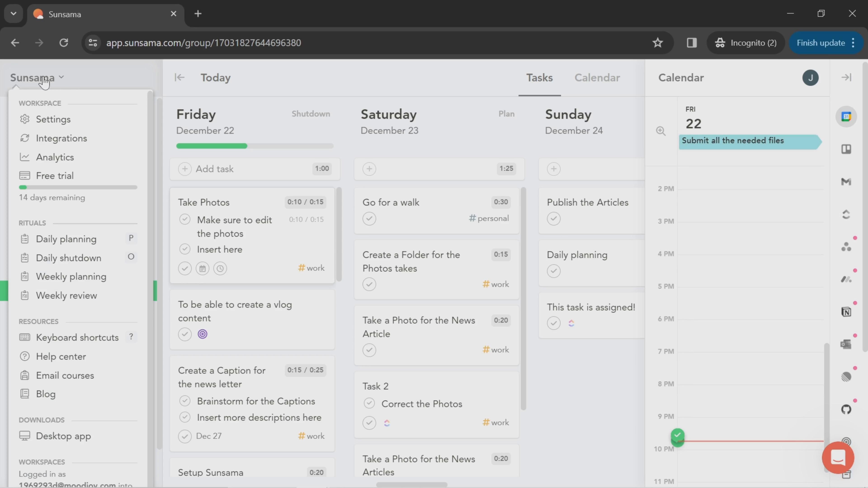Switch to the Calendar view tab
The image size is (868, 488).
click(597, 77)
